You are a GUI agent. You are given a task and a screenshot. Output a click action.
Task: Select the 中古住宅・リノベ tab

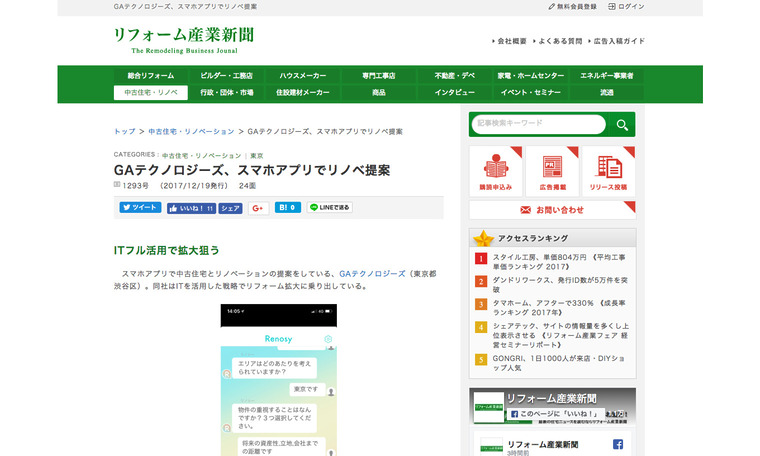pos(151,92)
